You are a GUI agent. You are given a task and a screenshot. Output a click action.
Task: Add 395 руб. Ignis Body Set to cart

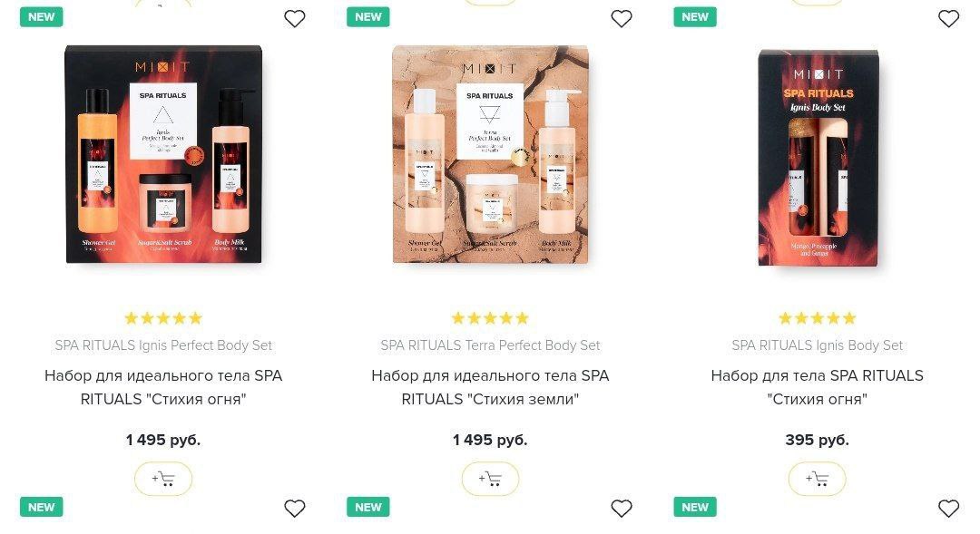point(817,479)
